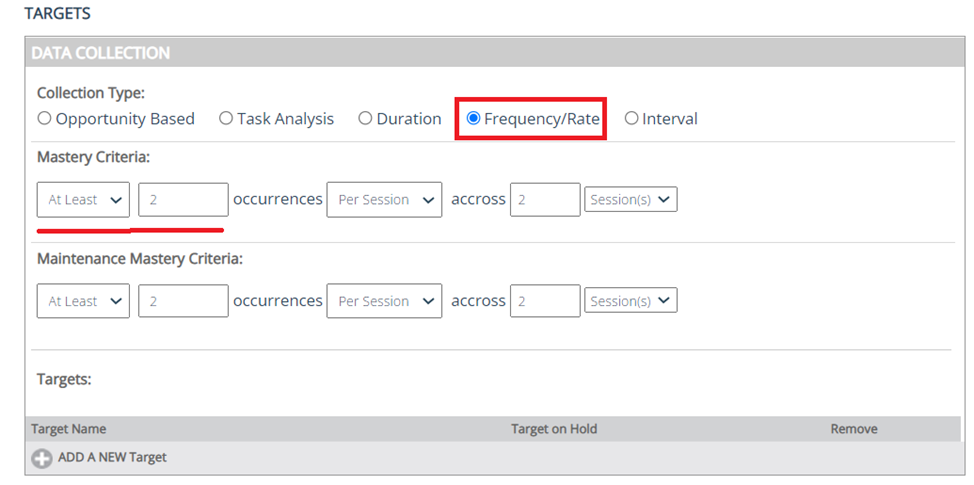The image size is (974, 485).
Task: Click the Target Name column header
Action: click(x=68, y=429)
